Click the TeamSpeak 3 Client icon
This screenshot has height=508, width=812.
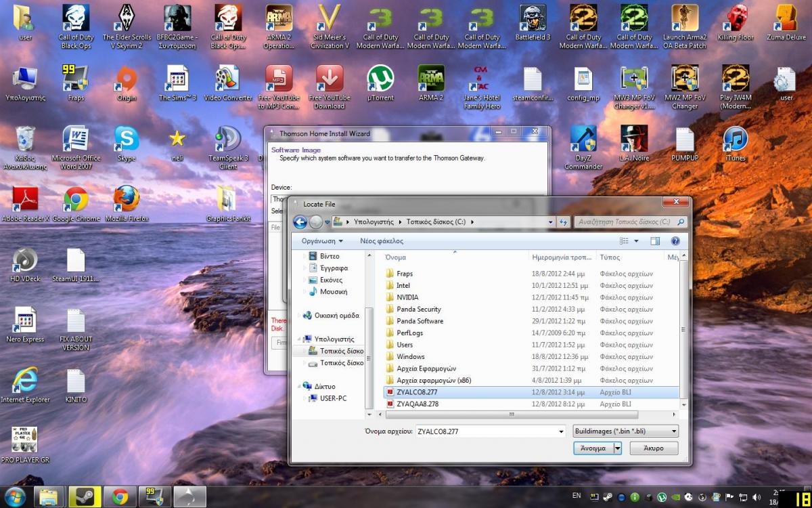tap(228, 148)
